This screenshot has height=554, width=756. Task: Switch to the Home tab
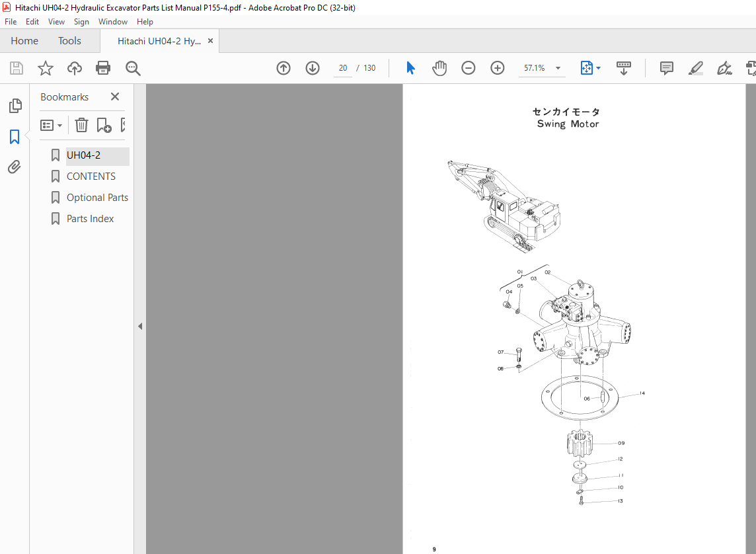click(24, 41)
